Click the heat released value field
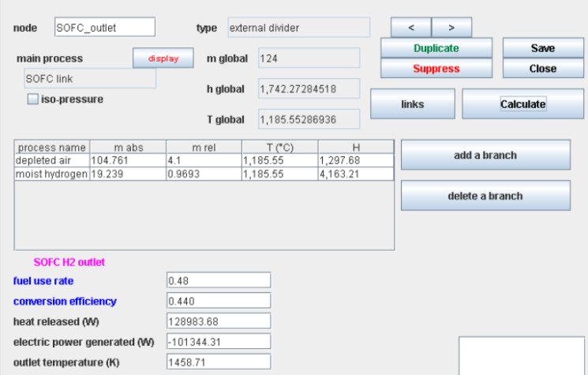Screen dimensions: 588x375 coord(219,321)
